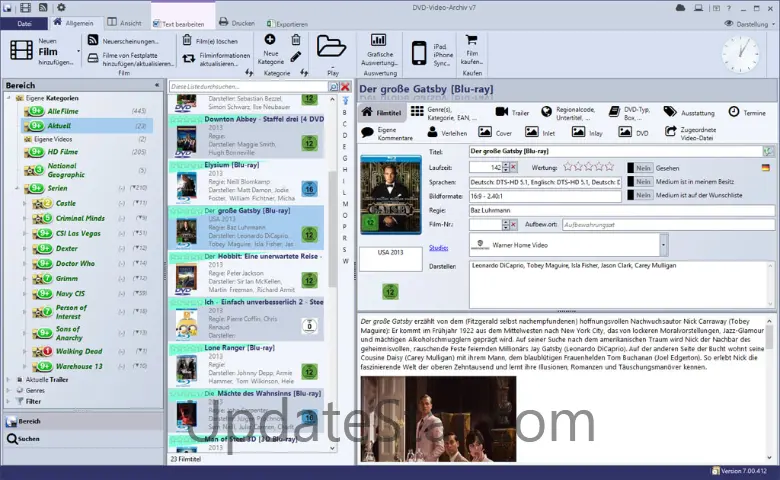Edit category with pencil icon

point(295,57)
